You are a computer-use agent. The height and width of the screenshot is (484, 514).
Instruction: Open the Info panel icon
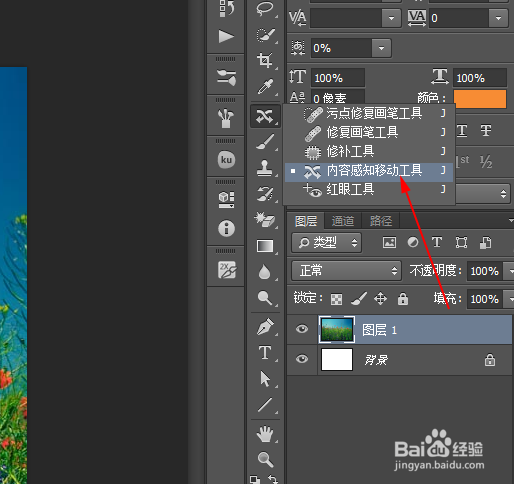coord(226,229)
